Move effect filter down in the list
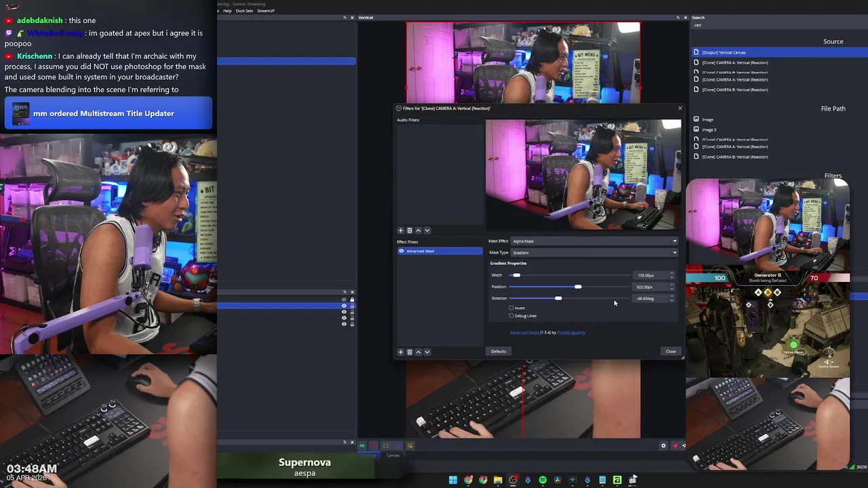The height and width of the screenshot is (488, 868). point(427,352)
